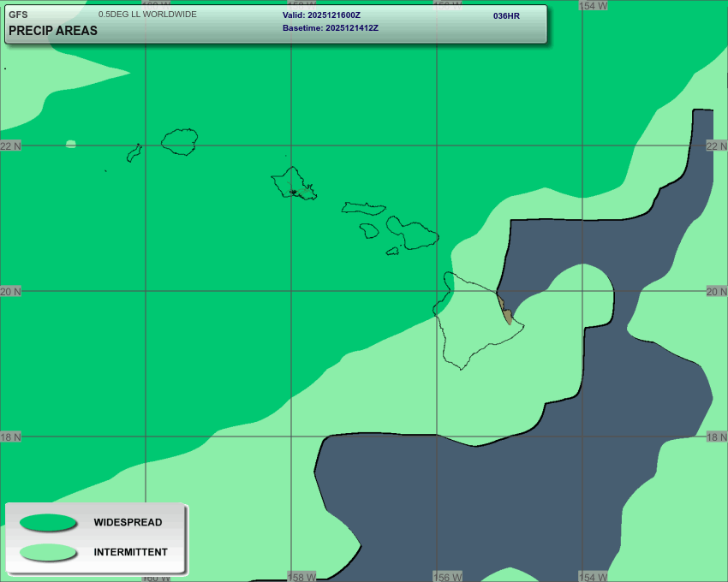Click the island of Kauai outline
Viewport: 728px width, 582px height.
[180, 141]
